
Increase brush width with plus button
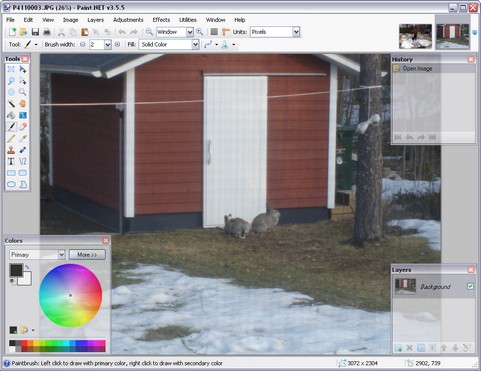point(117,45)
